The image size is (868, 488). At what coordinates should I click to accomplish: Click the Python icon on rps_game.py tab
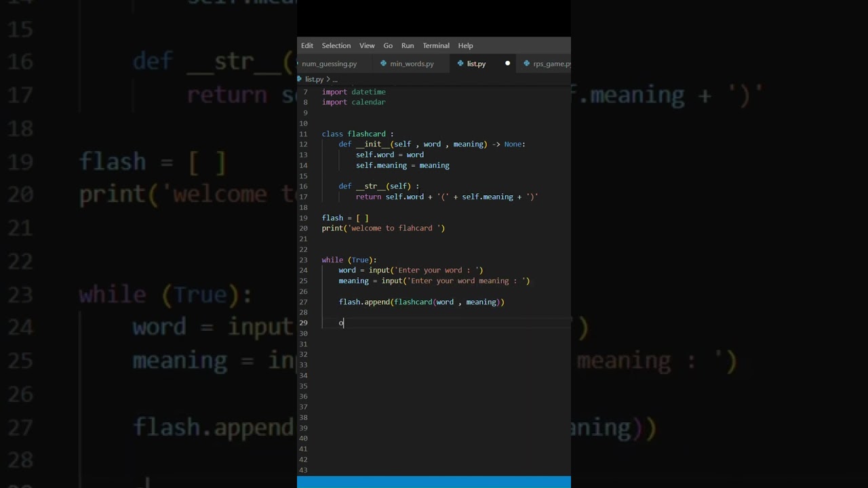(x=527, y=64)
